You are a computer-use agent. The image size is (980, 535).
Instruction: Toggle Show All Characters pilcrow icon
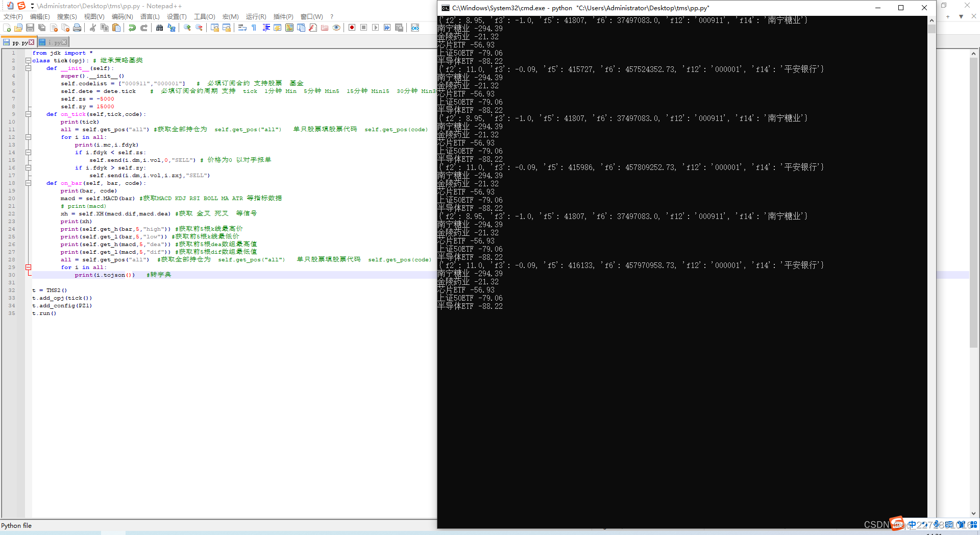(254, 28)
